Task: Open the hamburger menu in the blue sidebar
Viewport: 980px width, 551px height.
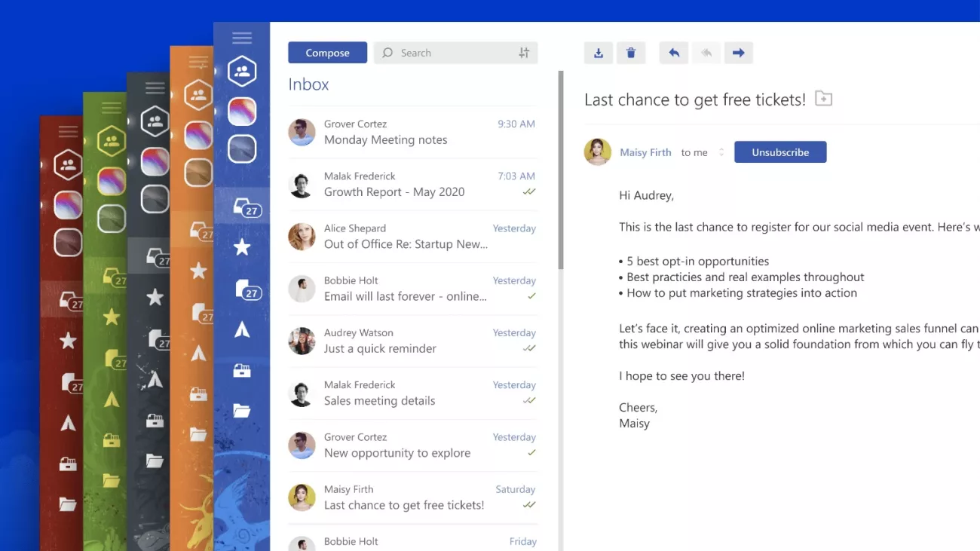Action: pos(242,38)
